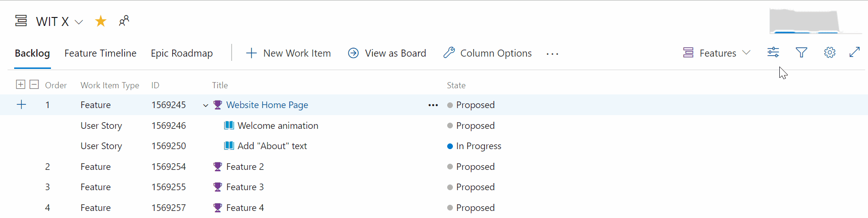The width and height of the screenshot is (868, 218).
Task: Toggle the favorite star for WIT X
Action: pos(100,21)
